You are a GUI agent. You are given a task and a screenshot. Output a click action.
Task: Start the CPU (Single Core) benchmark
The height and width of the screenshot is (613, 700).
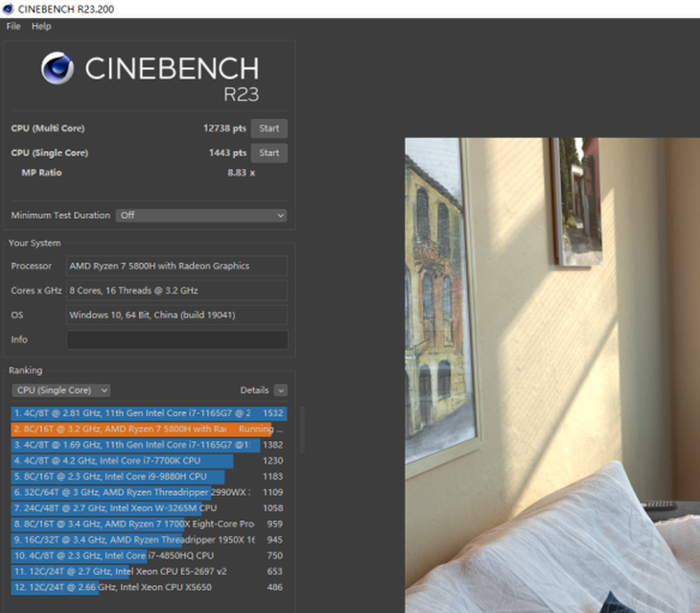click(x=269, y=153)
